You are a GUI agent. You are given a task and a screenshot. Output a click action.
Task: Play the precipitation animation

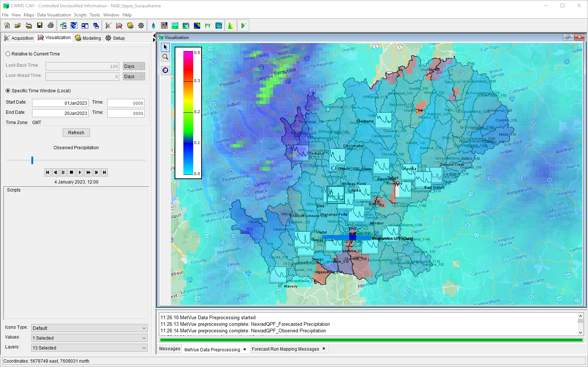pos(80,172)
